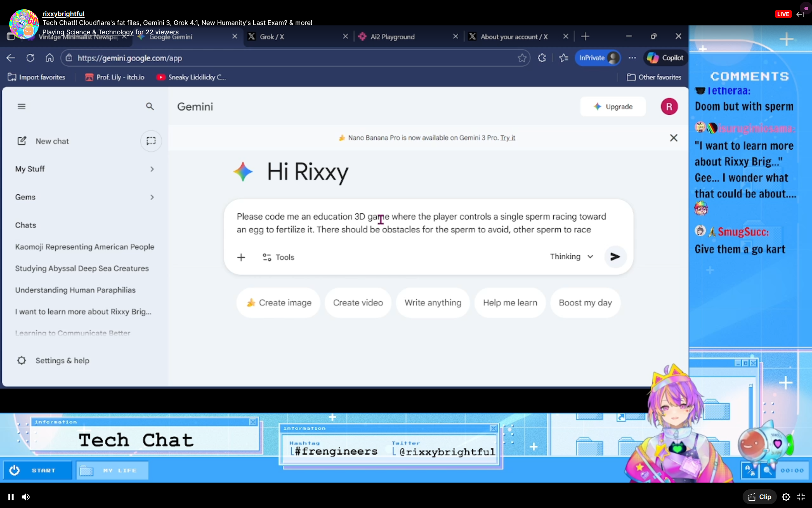Start a temporary chat via dashed icon

[151, 141]
